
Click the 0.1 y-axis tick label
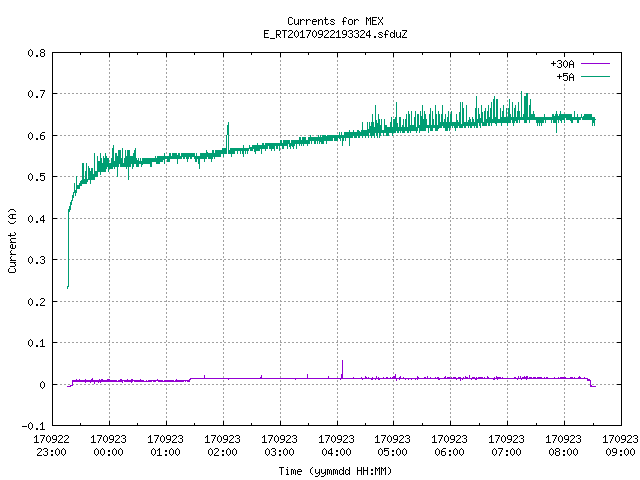(36, 343)
